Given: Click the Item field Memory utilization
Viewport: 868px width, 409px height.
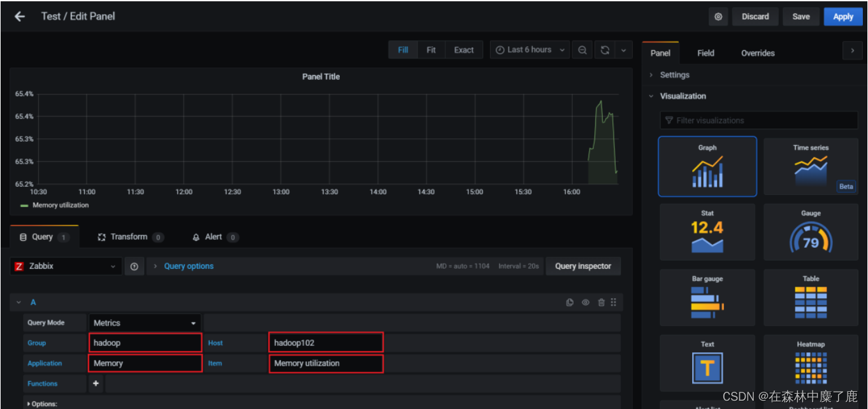Looking at the screenshot, I should [326, 363].
